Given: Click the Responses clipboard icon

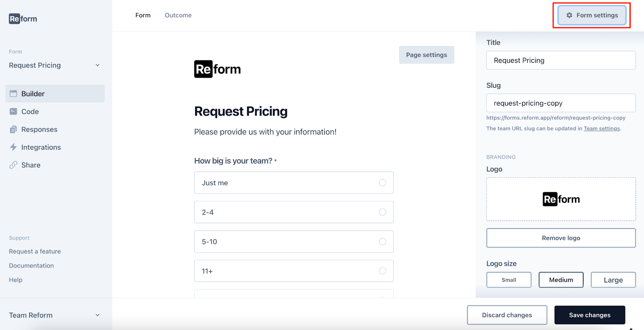Looking at the screenshot, I should click(x=13, y=130).
